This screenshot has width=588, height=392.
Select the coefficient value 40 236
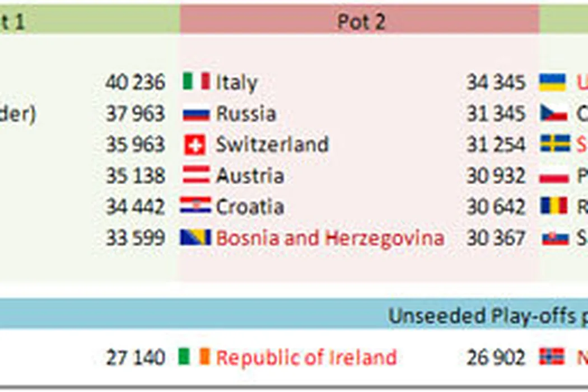tap(135, 82)
